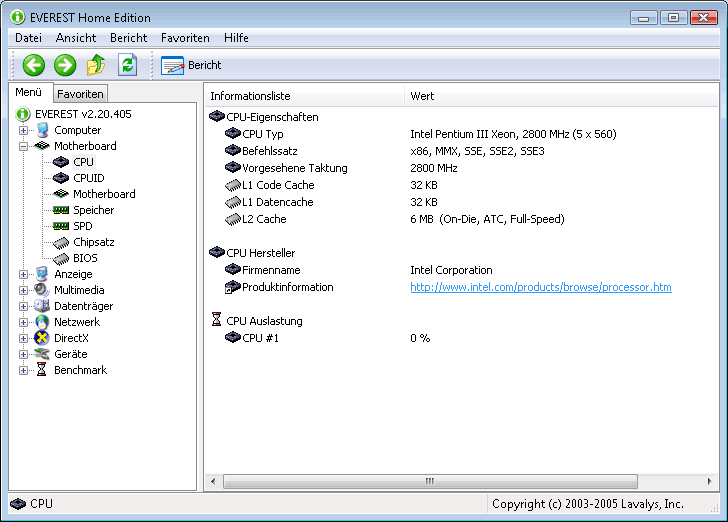Click the Multimedia speaker icon

coord(42,290)
